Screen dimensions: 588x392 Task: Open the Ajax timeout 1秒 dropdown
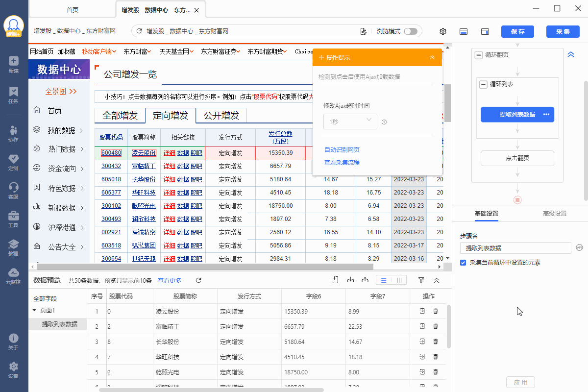tap(350, 122)
